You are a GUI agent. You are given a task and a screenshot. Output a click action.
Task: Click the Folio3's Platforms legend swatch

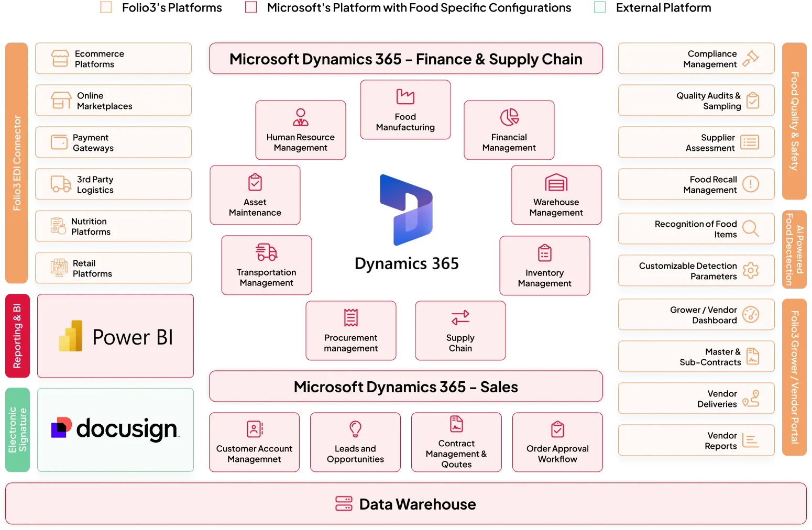point(106,7)
